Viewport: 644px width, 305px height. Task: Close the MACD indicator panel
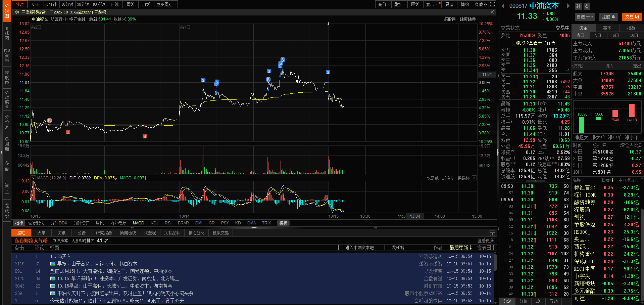(474, 178)
